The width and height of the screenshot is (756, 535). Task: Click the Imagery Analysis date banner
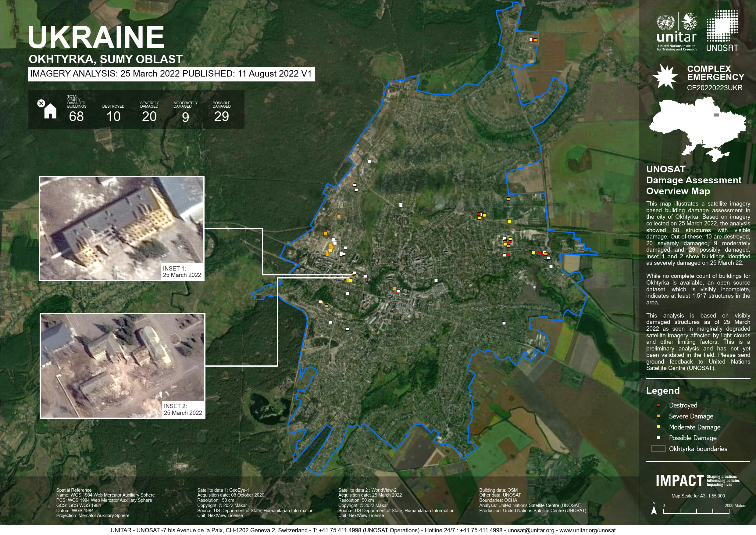click(171, 74)
